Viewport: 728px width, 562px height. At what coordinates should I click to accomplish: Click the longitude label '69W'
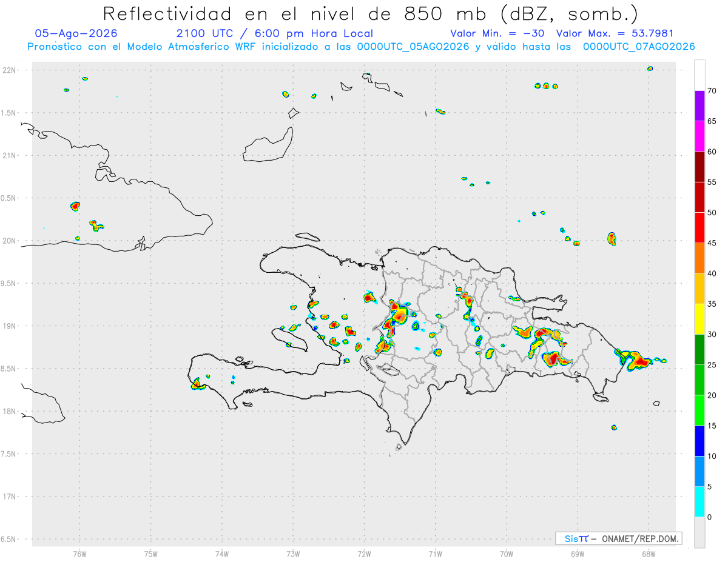point(578,554)
